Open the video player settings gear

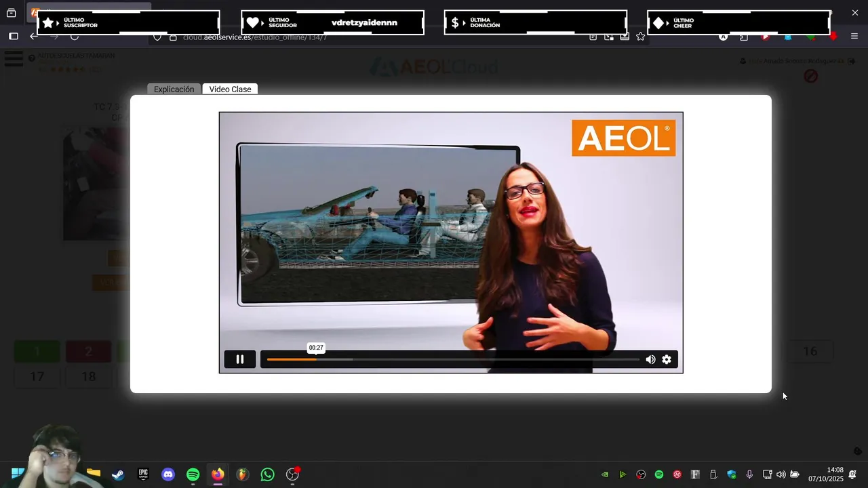coord(667,359)
